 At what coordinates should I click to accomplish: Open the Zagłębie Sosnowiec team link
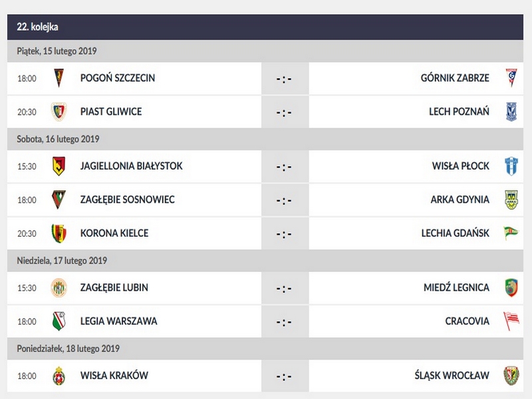(127, 199)
